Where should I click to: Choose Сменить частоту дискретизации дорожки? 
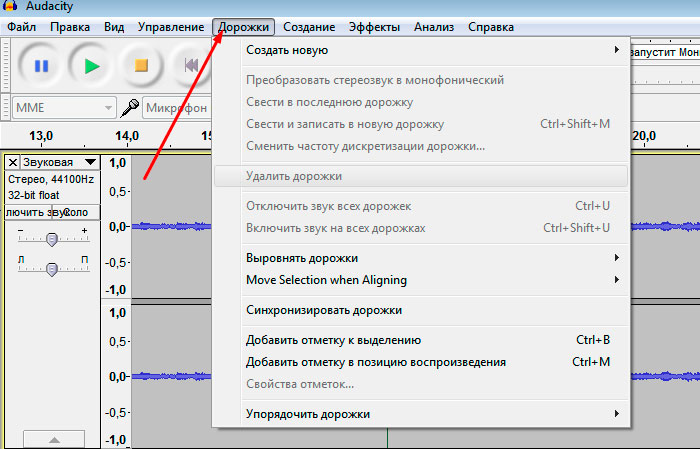421,146
